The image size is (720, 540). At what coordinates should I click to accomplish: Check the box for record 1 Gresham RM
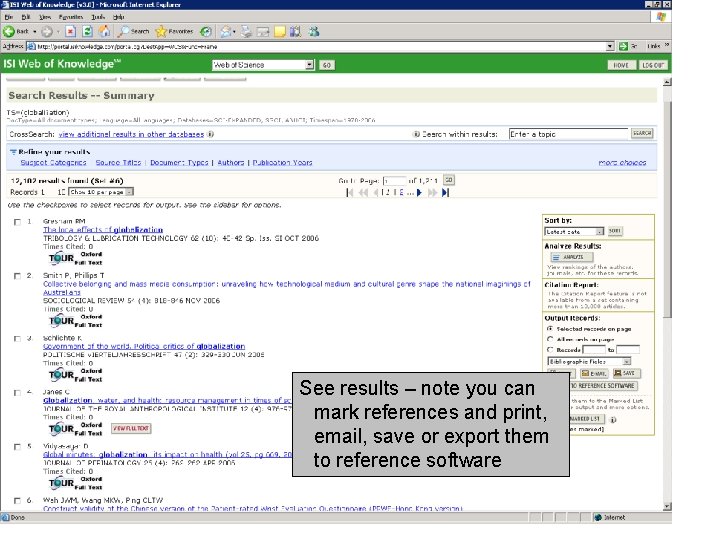(17, 222)
